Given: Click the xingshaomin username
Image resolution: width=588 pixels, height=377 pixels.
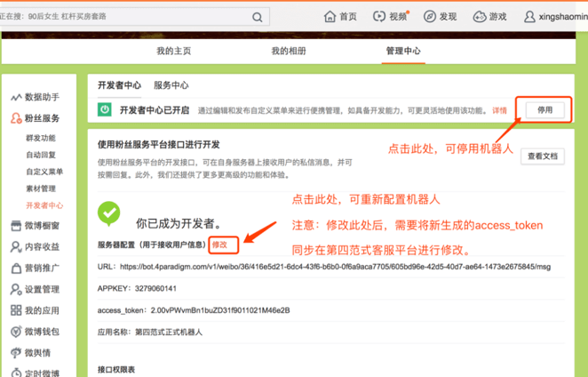Looking at the screenshot, I should (562, 17).
